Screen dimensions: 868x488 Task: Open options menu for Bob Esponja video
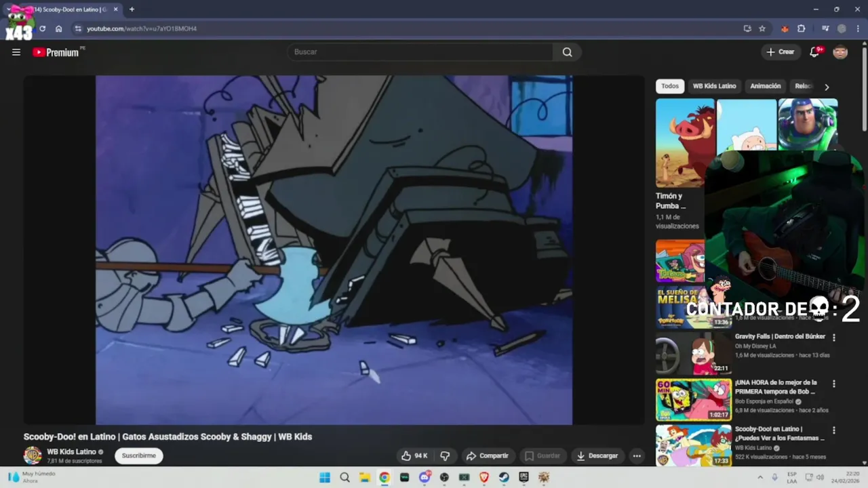tap(834, 384)
